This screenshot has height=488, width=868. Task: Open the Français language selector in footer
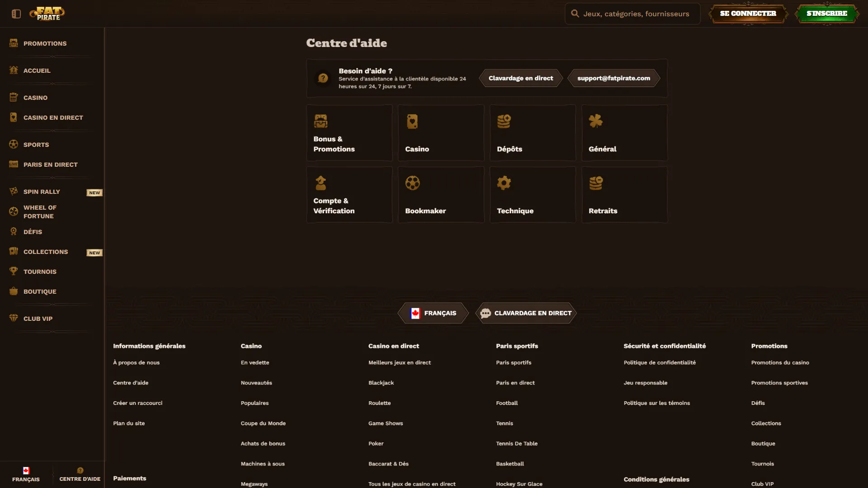click(433, 313)
